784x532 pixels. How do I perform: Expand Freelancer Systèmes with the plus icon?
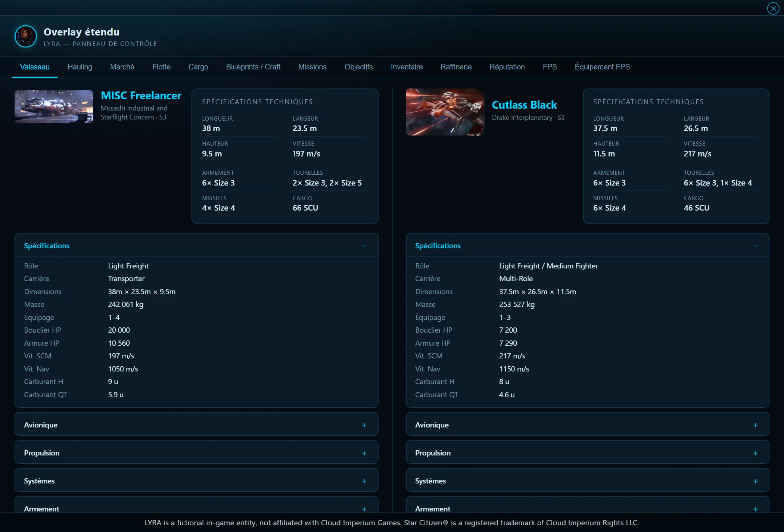[x=364, y=481]
